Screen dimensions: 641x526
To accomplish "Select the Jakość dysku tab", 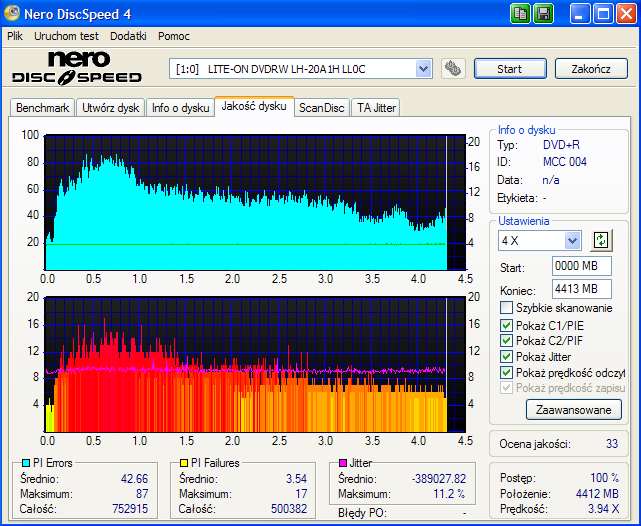I will tap(254, 106).
